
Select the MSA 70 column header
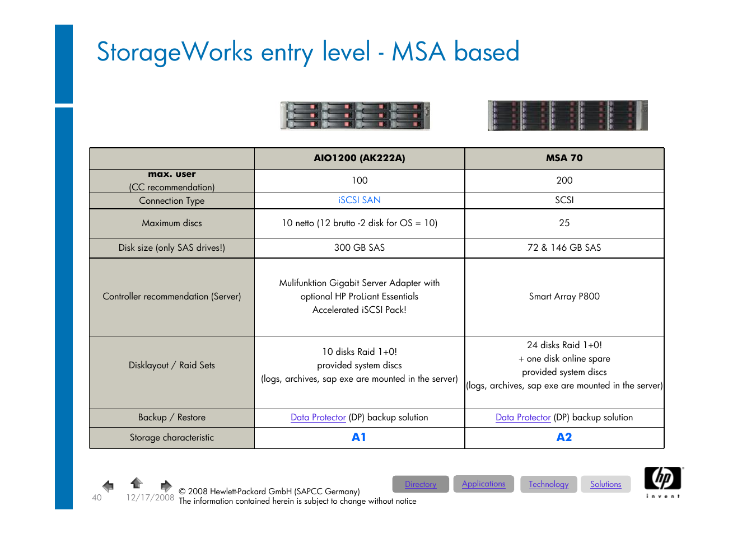564,158
